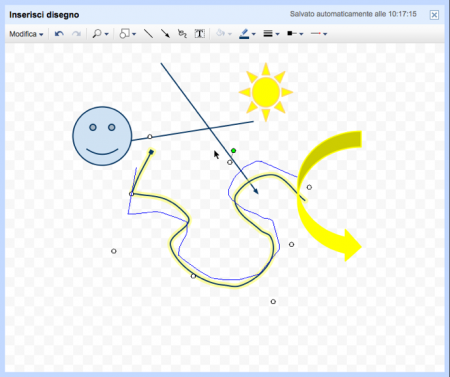Close the Inserisci disegno dialog
Image resolution: width=450 pixels, height=377 pixels.
(x=434, y=15)
